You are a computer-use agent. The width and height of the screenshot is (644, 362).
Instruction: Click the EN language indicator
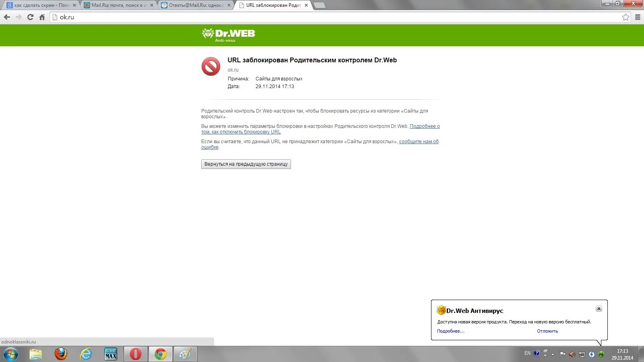coord(527,353)
